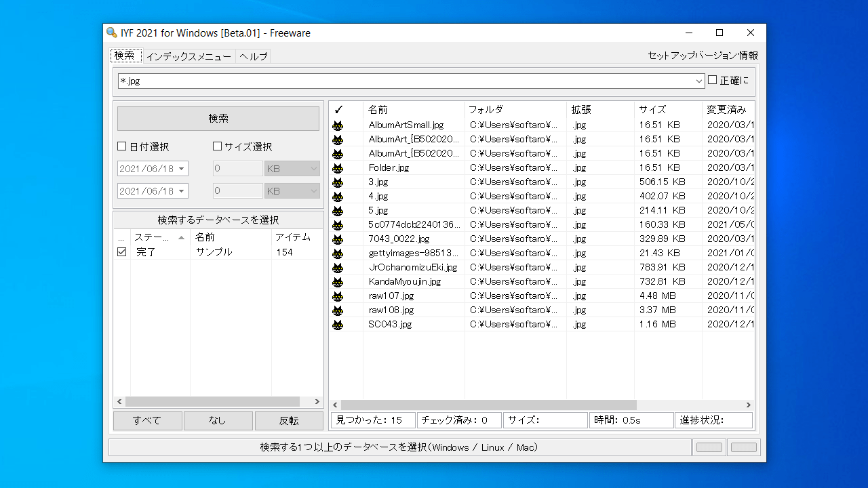Image resolution: width=868 pixels, height=488 pixels.
Task: Click the cat icon beside 5c0774dcb2240136 file
Action: (x=337, y=224)
